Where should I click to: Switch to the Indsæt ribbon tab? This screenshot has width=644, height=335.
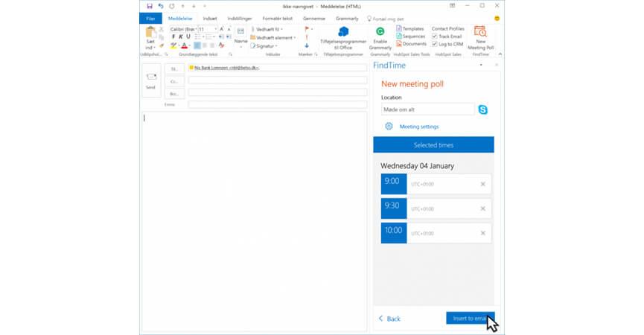[x=210, y=18]
